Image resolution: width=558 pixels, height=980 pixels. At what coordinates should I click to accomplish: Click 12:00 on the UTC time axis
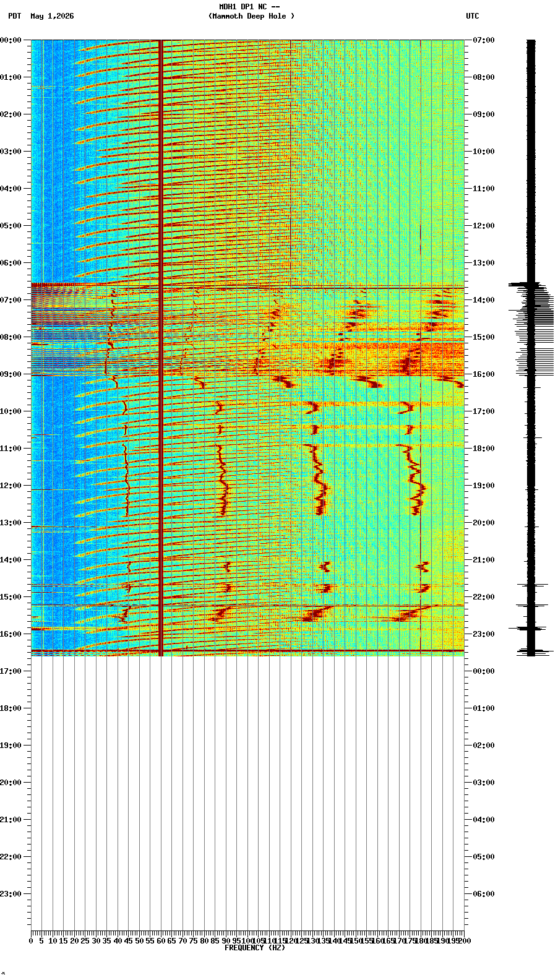[x=484, y=226]
